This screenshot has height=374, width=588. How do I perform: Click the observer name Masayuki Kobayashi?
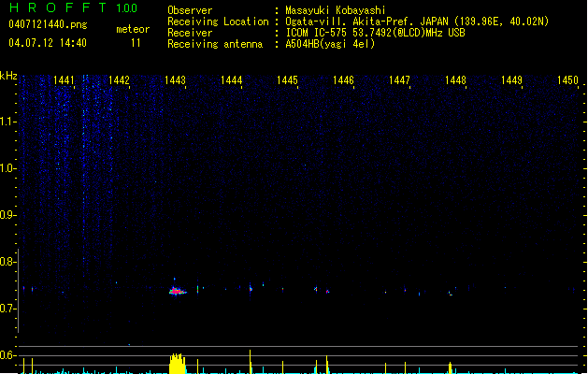click(336, 10)
